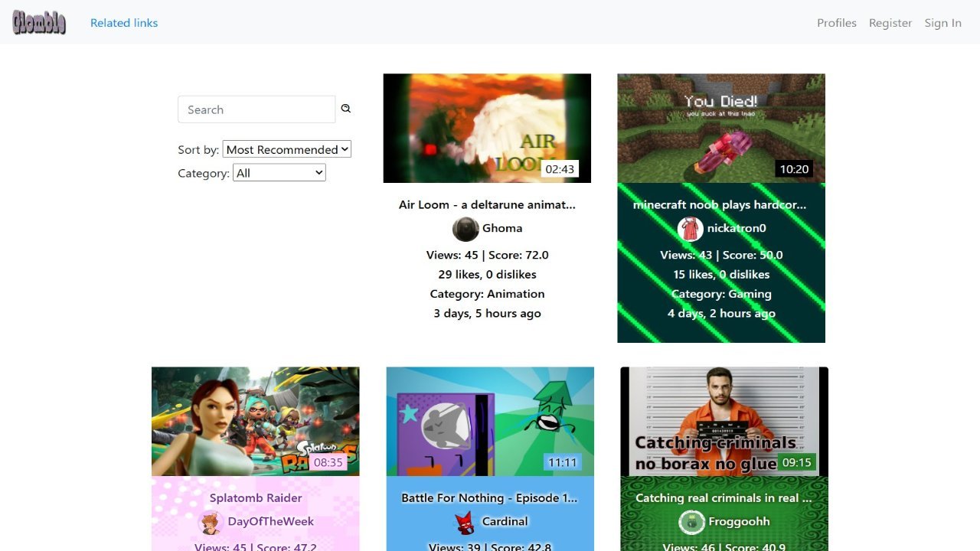Screen dimensions: 980x551
Task: Click Froggoohh's frog avatar icon
Action: pos(691,522)
